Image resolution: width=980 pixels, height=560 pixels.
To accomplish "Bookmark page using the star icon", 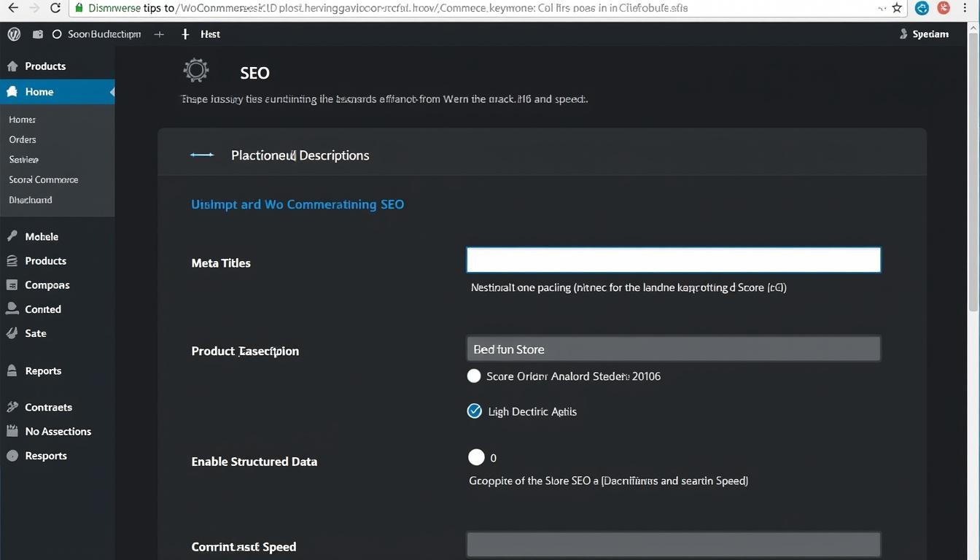I will point(897,9).
